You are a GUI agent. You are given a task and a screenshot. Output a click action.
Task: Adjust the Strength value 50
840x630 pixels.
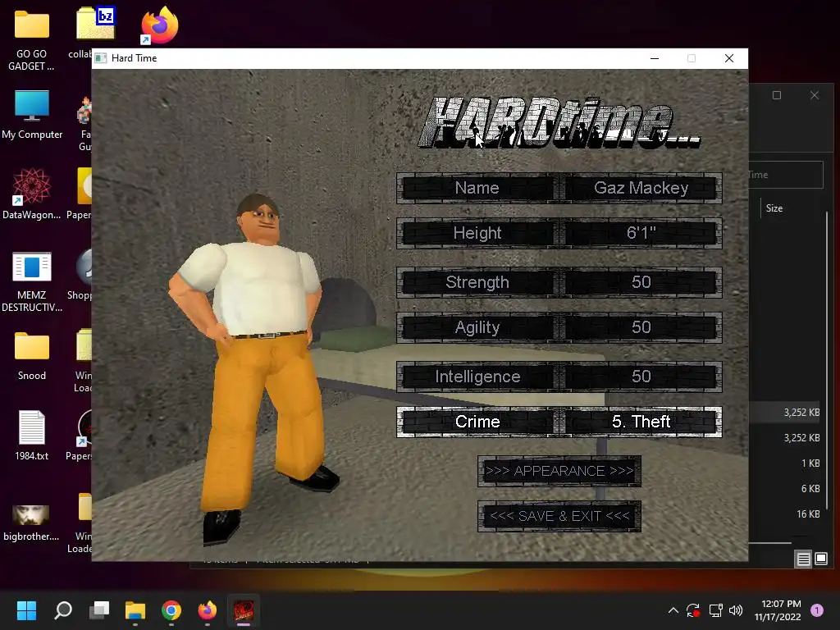pos(641,282)
